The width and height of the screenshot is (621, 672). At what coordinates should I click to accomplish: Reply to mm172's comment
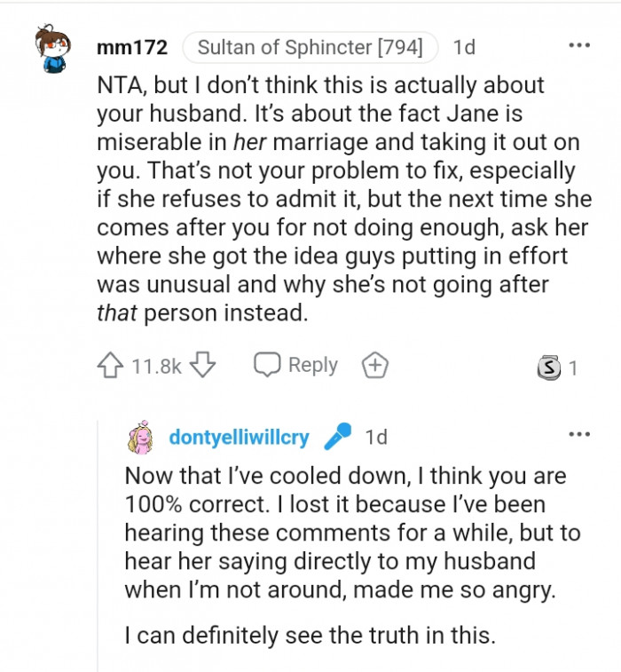pos(296,366)
